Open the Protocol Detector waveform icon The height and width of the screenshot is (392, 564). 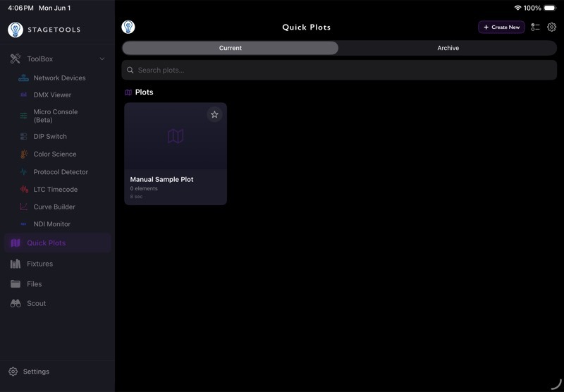click(x=23, y=172)
